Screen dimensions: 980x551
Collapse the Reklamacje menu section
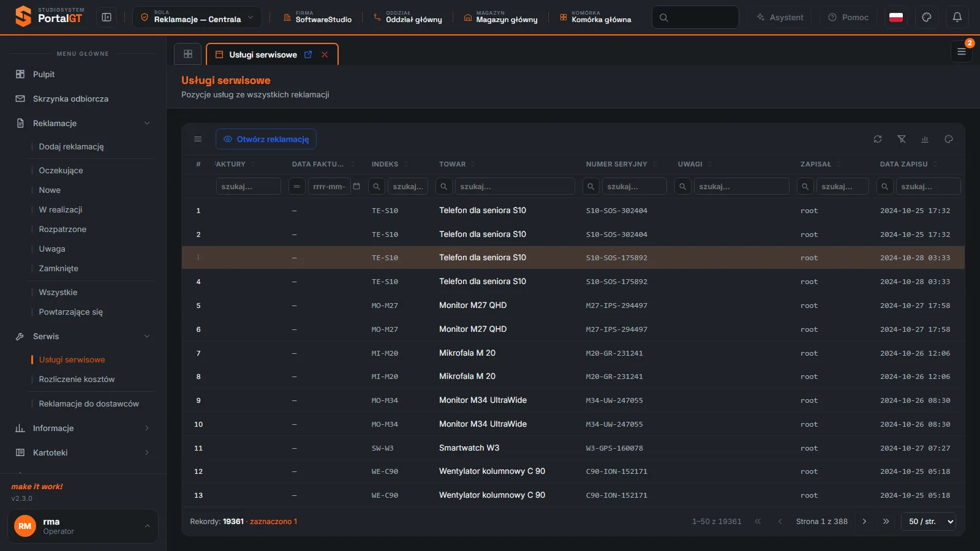(147, 123)
